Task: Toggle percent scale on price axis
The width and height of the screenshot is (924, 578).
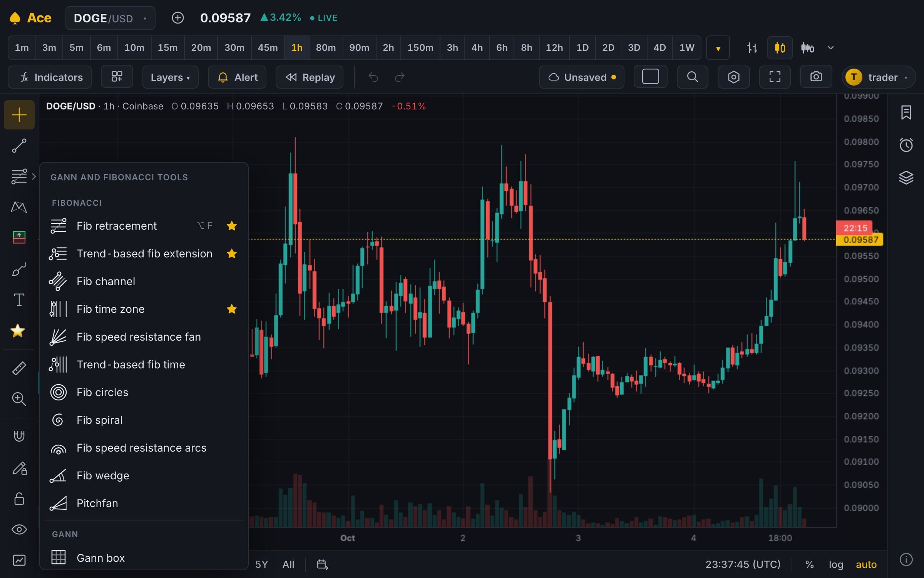Action: 809,565
